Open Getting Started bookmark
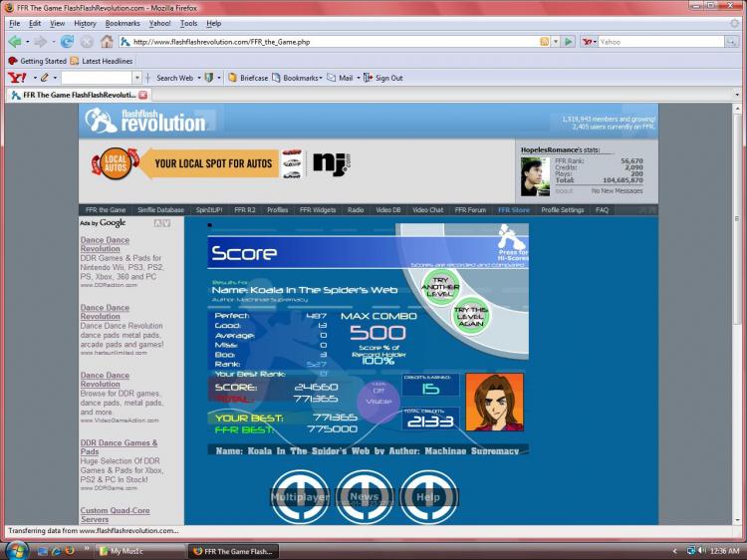 [37, 61]
